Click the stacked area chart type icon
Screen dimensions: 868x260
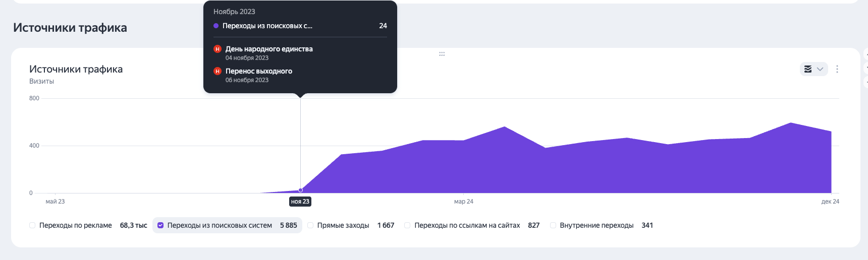point(808,69)
